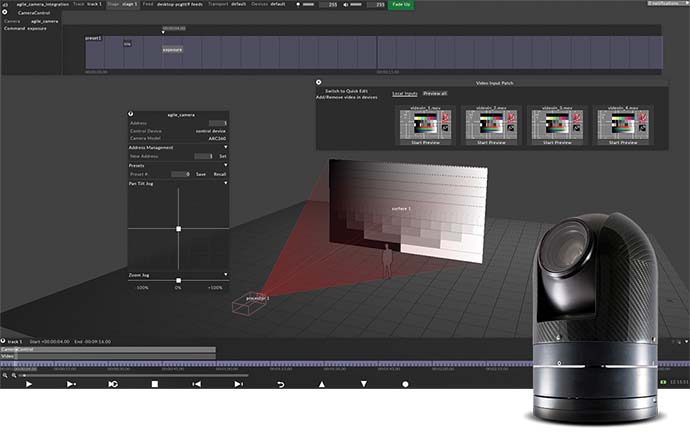Adjust master volume slider in top bar

[x=356, y=4]
